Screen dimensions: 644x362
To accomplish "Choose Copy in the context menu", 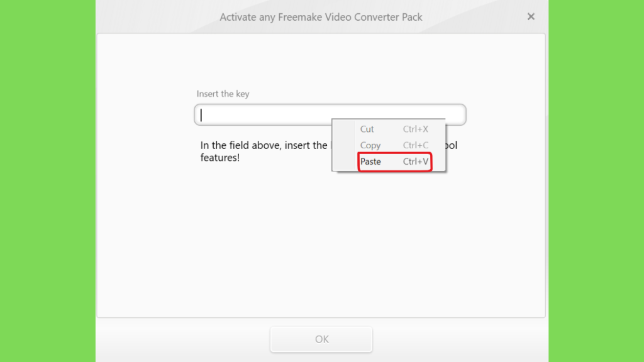I will [x=394, y=145].
